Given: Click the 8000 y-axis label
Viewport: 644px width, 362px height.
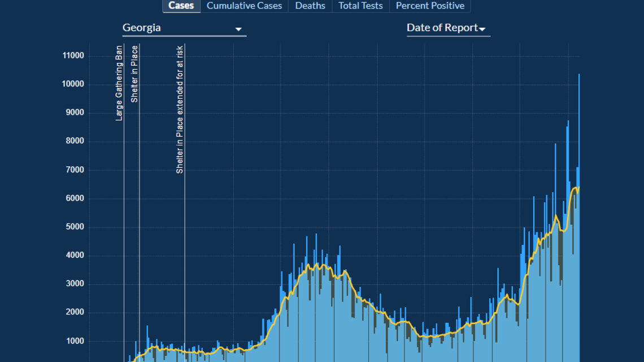Looking at the screenshot, I should [x=75, y=141].
